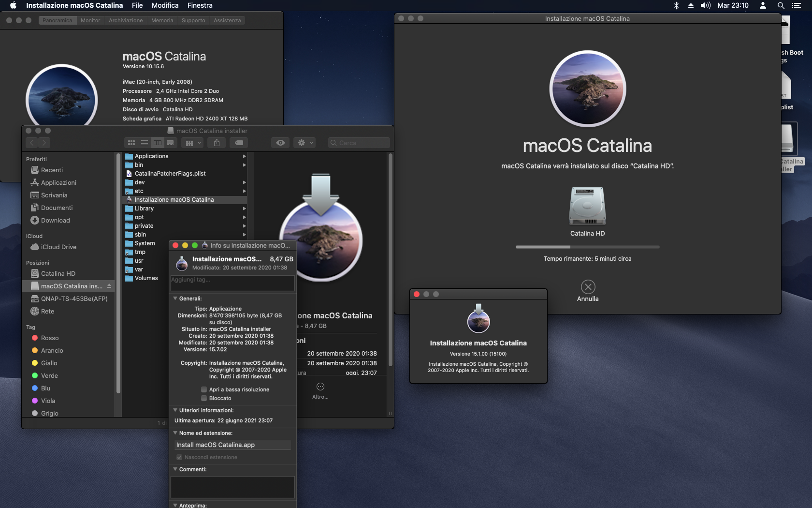The width and height of the screenshot is (812, 508).
Task: Click the Aggiungi tag field in Info window
Action: [x=232, y=283]
